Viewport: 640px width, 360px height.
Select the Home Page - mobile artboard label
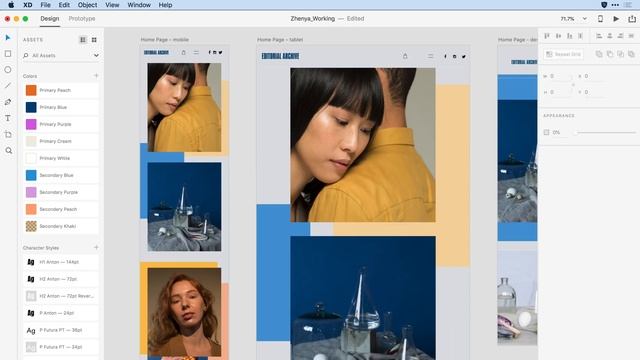pos(164,40)
